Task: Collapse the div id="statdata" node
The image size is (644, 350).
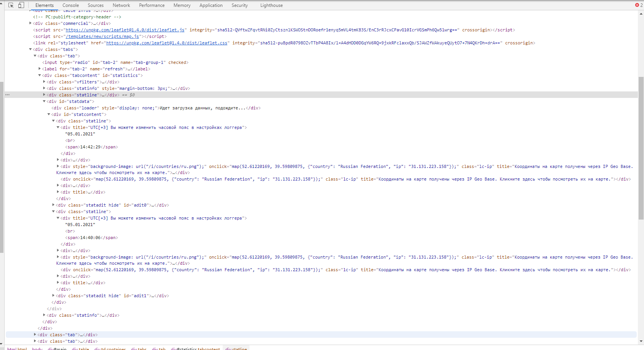Action: tap(44, 101)
